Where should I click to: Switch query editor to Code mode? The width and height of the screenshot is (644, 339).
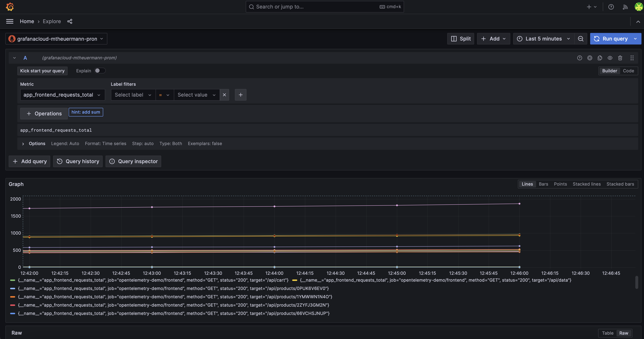[628, 71]
